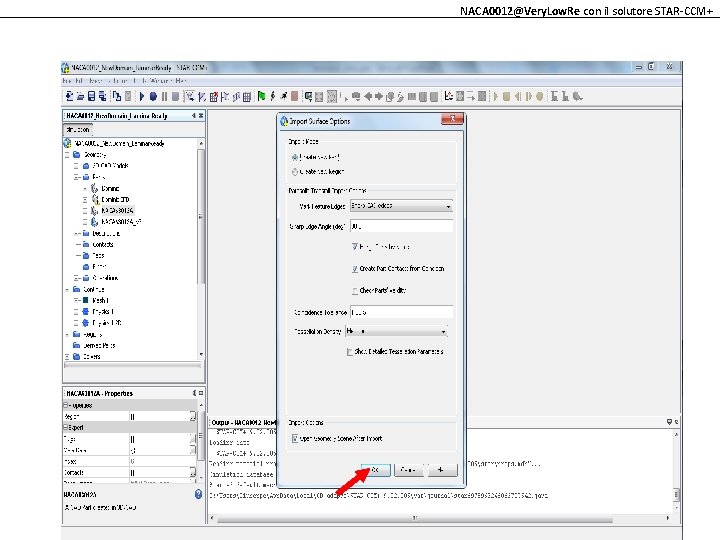Click OK in Import Surface Options
Screen dimensions: 720x540
[x=376, y=470]
